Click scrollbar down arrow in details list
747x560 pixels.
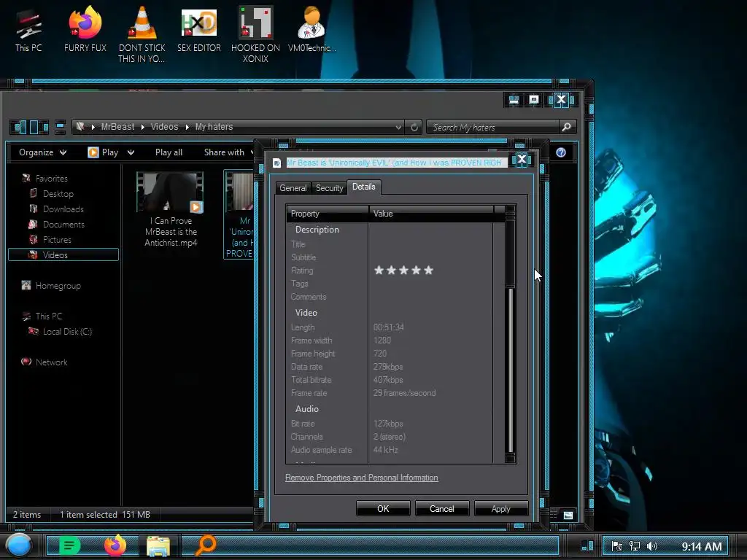tap(510, 458)
